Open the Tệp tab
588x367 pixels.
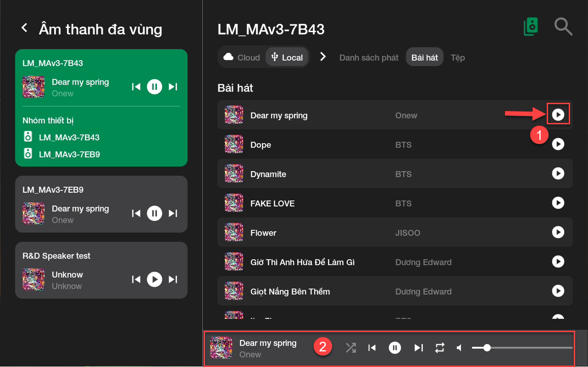point(458,57)
